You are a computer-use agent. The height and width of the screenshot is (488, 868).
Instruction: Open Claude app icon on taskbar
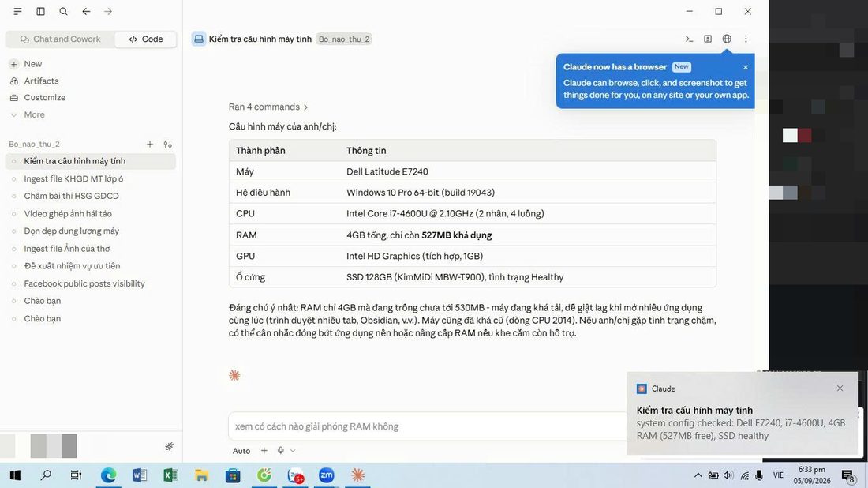[x=357, y=475]
